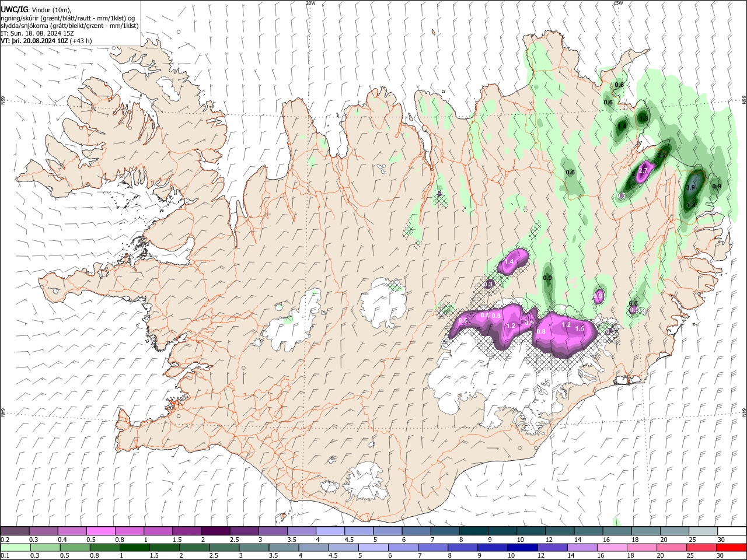The image size is (747, 560).
Task: Select the 'IT: Sun. 18. 08. 2024 15Z' line
Action: pyautogui.click(x=38, y=33)
